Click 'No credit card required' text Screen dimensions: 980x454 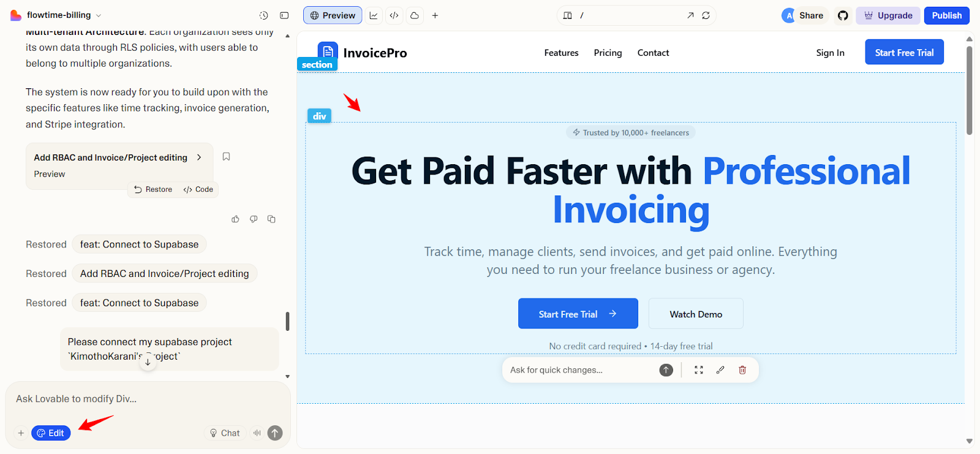(x=595, y=346)
